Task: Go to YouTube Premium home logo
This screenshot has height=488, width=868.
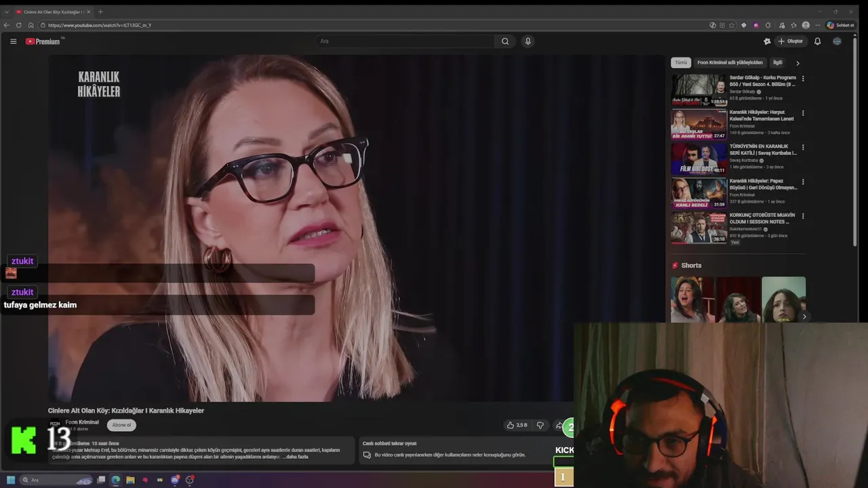Action: click(43, 41)
